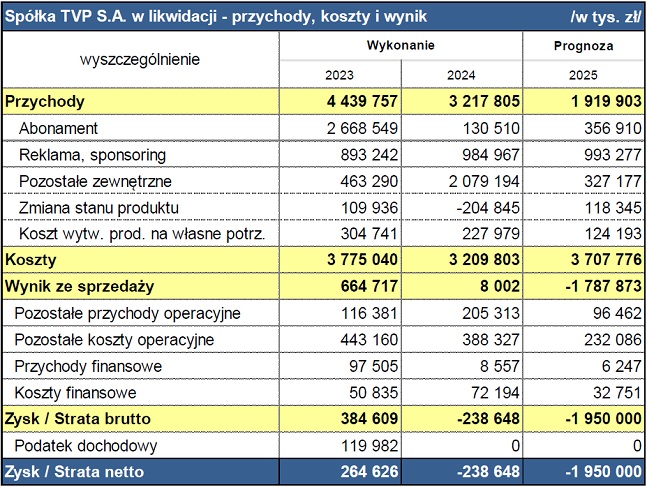
Task: Click Koszty 2025 forecast value
Action: click(584, 260)
